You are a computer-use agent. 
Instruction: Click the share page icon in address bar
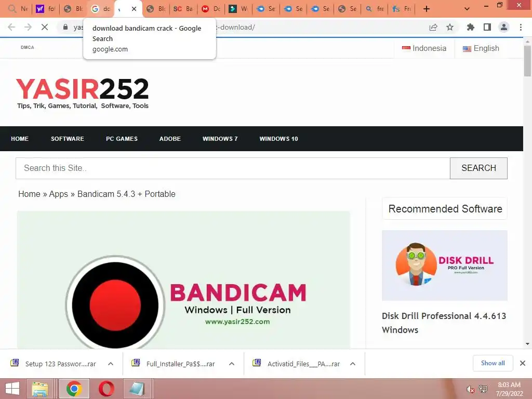[x=433, y=27]
